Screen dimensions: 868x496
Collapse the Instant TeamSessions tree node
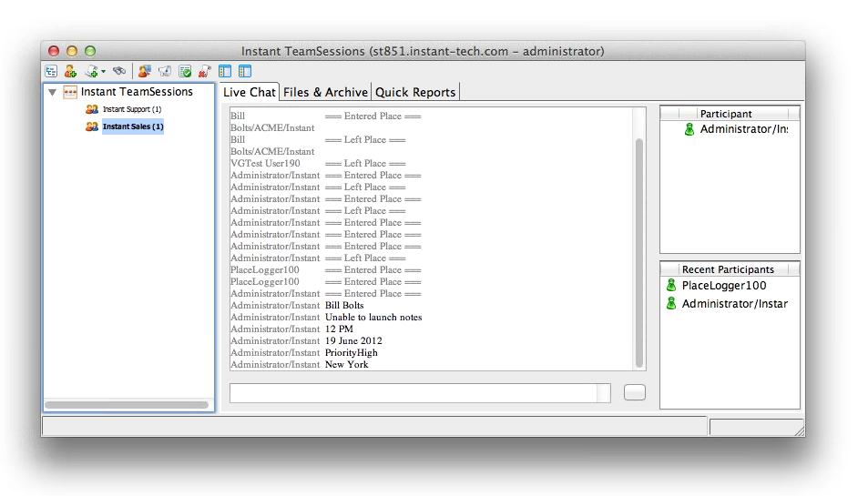tap(52, 92)
